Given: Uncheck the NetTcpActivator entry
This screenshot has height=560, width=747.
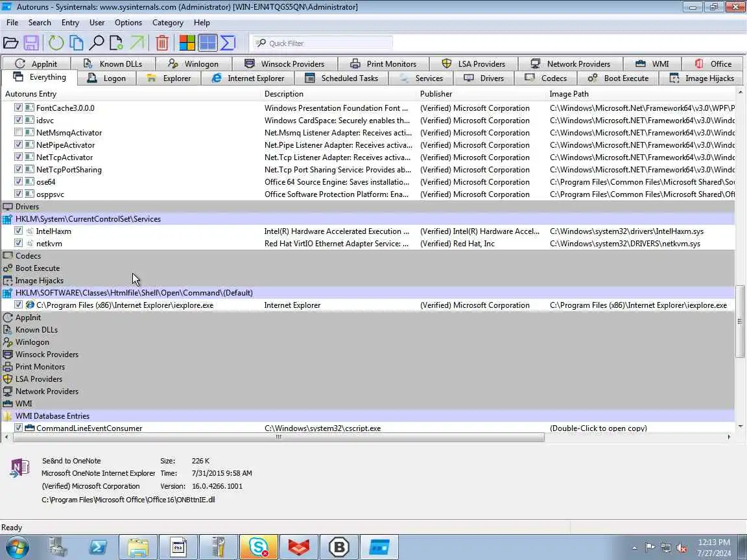Looking at the screenshot, I should [x=18, y=157].
